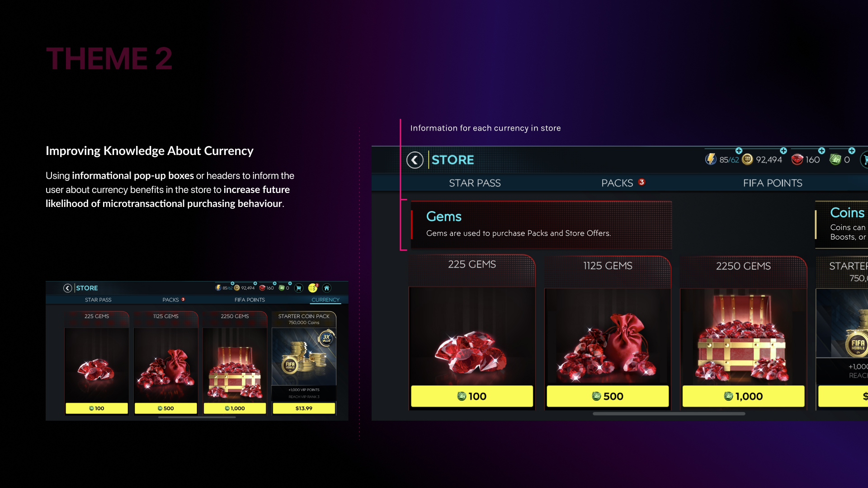Screen dimensions: 868x488
Task: Click the plus above energy 85/62, large store
Action: click(739, 150)
